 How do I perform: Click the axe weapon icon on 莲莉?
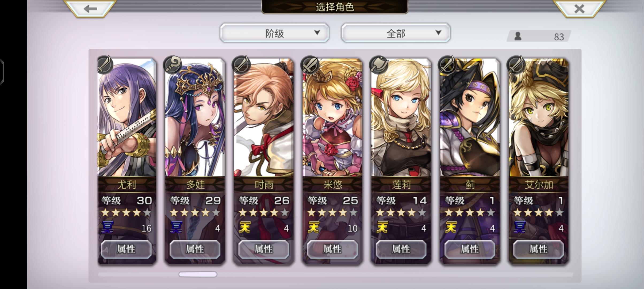click(378, 64)
